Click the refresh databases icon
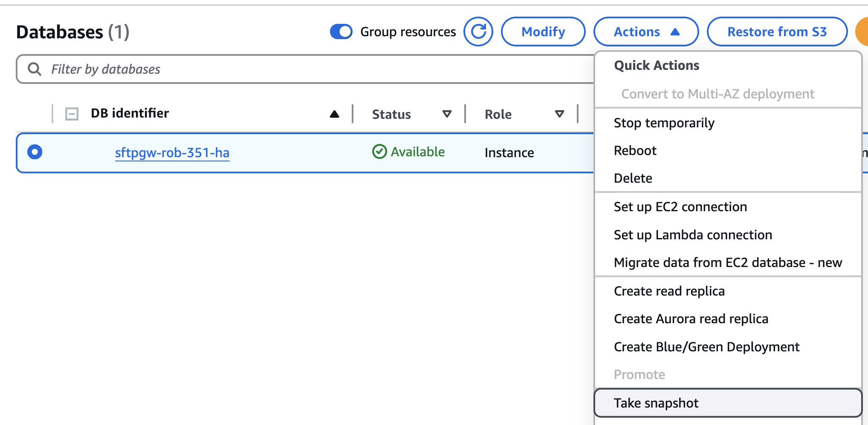 pos(478,32)
